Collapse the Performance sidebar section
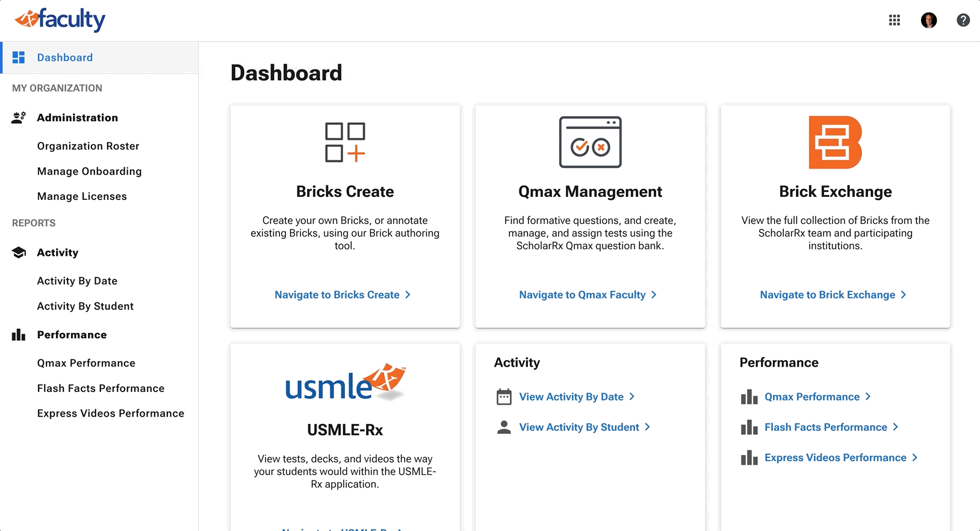This screenshot has height=531, width=980. point(72,335)
